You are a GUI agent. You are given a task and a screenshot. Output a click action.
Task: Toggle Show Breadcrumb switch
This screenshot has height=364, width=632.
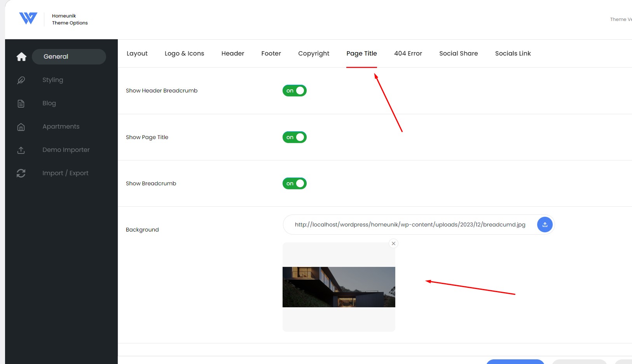click(x=294, y=183)
